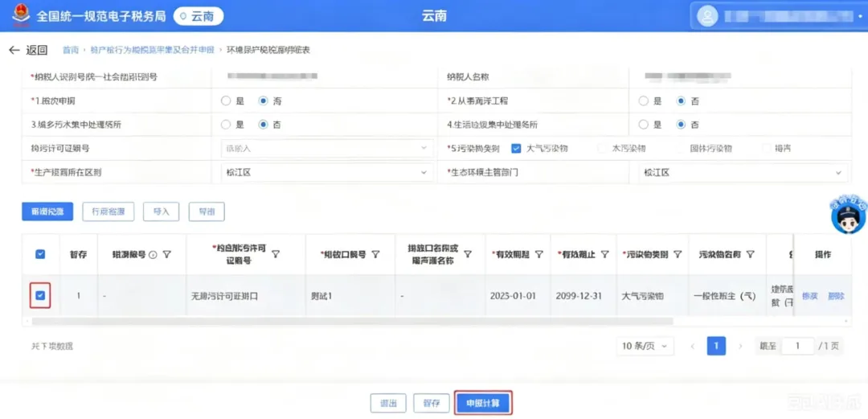The height and width of the screenshot is (419, 868).
Task: Click the blue 新增税源 button
Action: click(x=47, y=212)
